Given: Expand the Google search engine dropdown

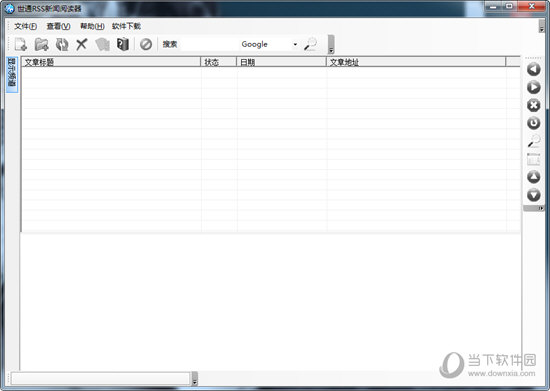Looking at the screenshot, I should pyautogui.click(x=295, y=45).
